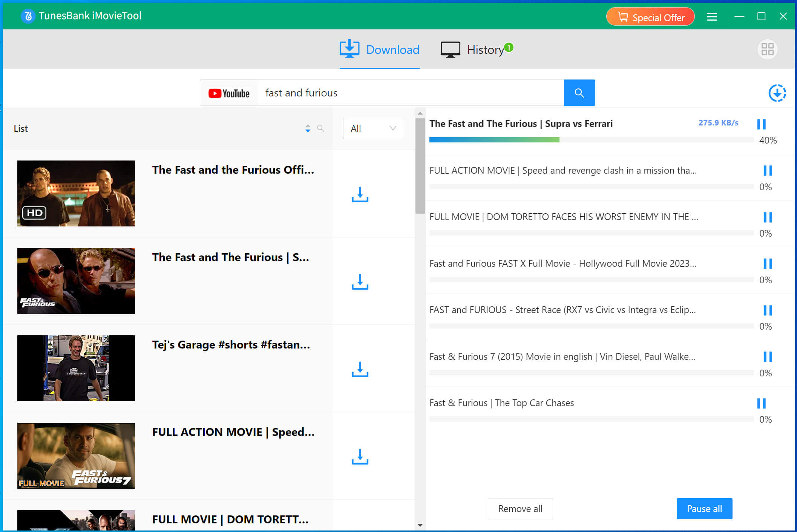This screenshot has height=532, width=797.
Task: Click queue title 'FULL MOVIE | DOM TORETTO FACES'
Action: click(x=564, y=217)
